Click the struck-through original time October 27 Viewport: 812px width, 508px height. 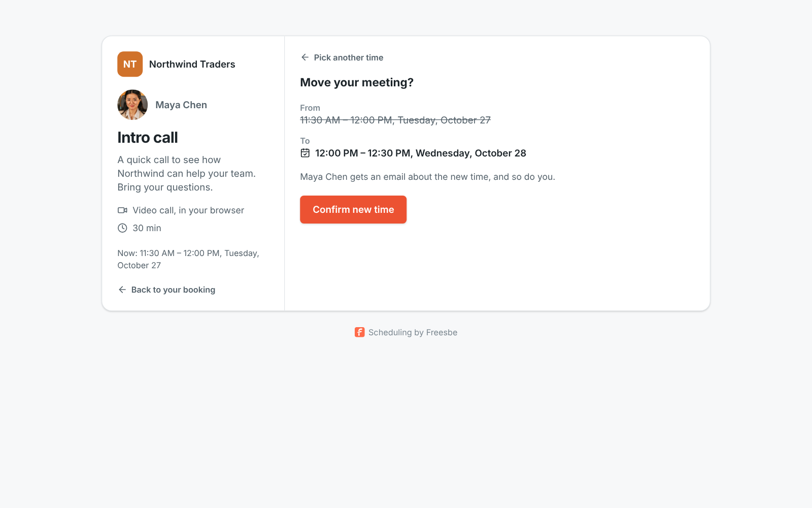click(x=395, y=120)
